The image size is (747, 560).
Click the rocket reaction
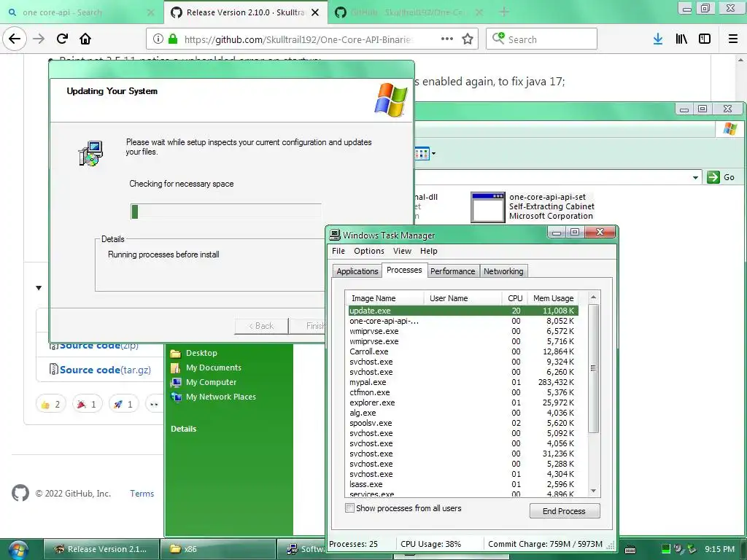coord(123,404)
